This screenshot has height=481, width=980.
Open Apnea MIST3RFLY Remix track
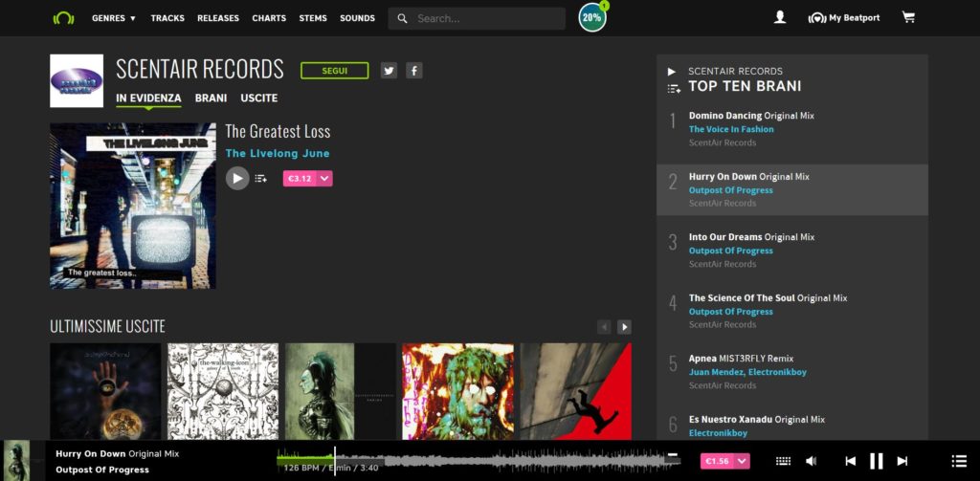point(742,359)
